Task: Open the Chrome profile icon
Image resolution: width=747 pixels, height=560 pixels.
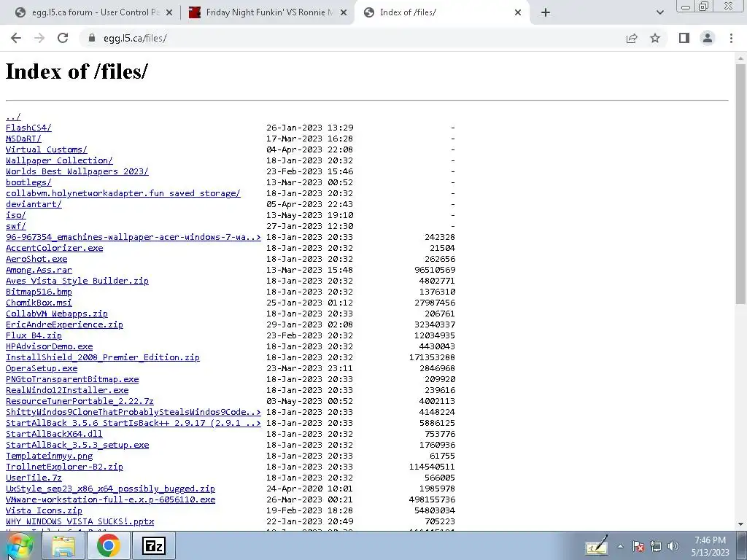Action: click(708, 38)
